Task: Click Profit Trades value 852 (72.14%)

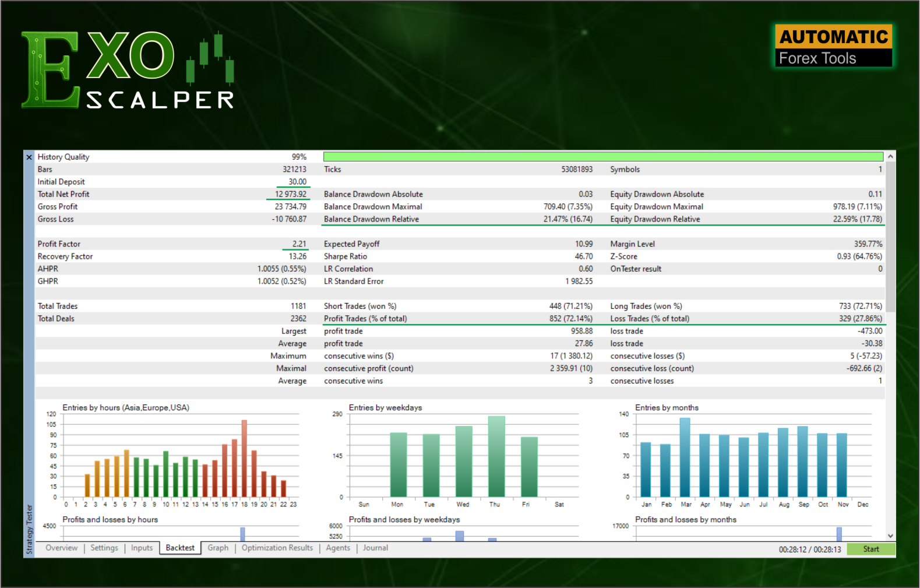Action: (x=570, y=319)
